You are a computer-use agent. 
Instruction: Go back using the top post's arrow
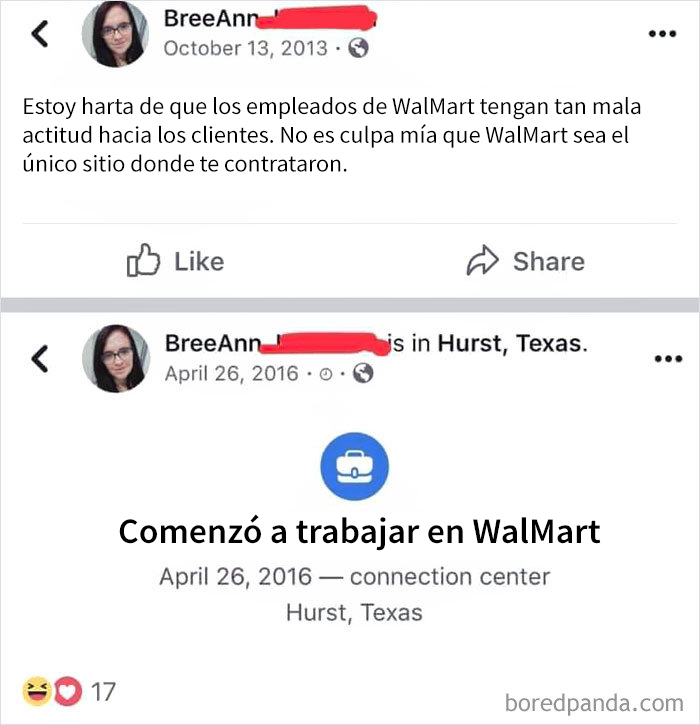pos(40,34)
